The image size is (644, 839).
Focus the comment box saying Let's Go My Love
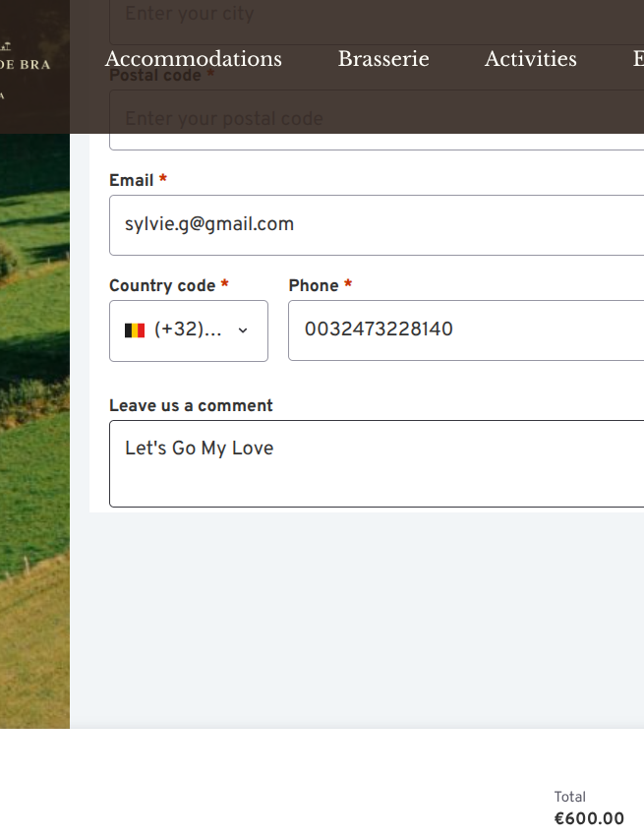tap(377, 463)
